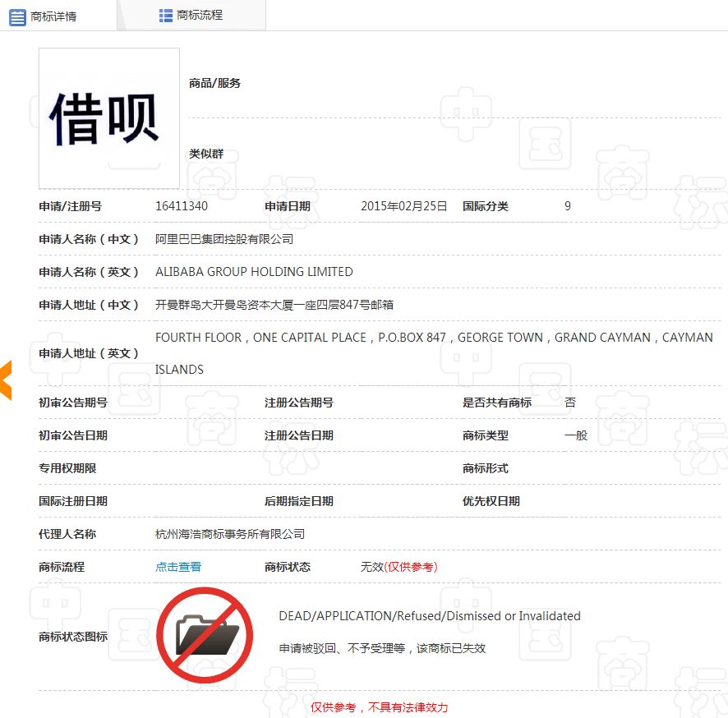Select the agent name 杭州海浩商标事务所有限公司
The width and height of the screenshot is (728, 718).
[x=230, y=534]
